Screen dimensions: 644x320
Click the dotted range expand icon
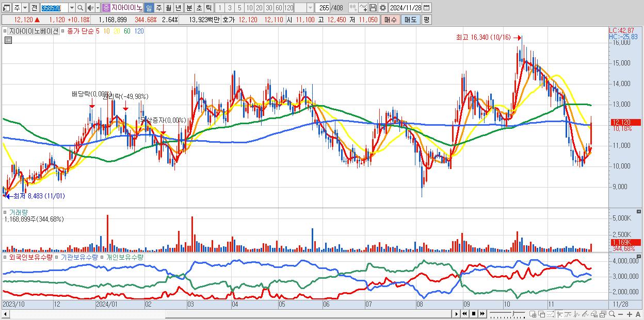(x=550, y=314)
